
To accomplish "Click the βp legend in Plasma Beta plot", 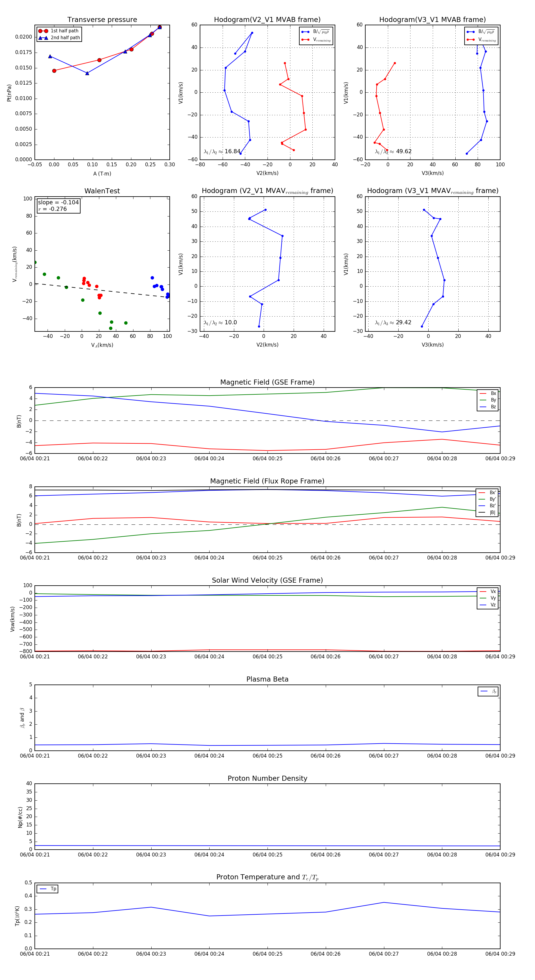I will pos(488,691).
